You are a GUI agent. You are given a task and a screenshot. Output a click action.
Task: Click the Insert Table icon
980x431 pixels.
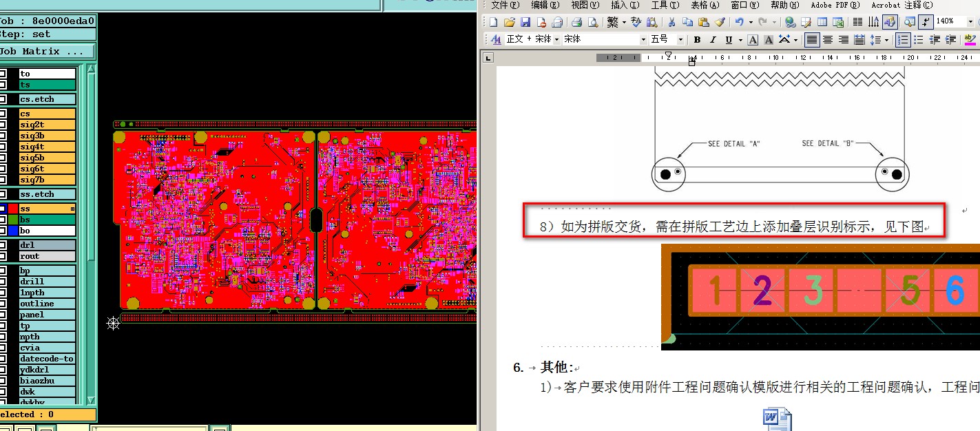(x=822, y=22)
